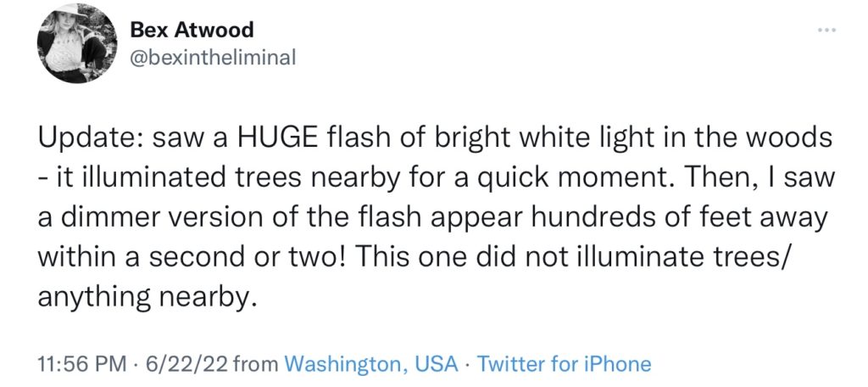Image resolution: width=868 pixels, height=387 pixels.
Task: Click the tweet's last line "anything nearby."
Action: [147, 298]
